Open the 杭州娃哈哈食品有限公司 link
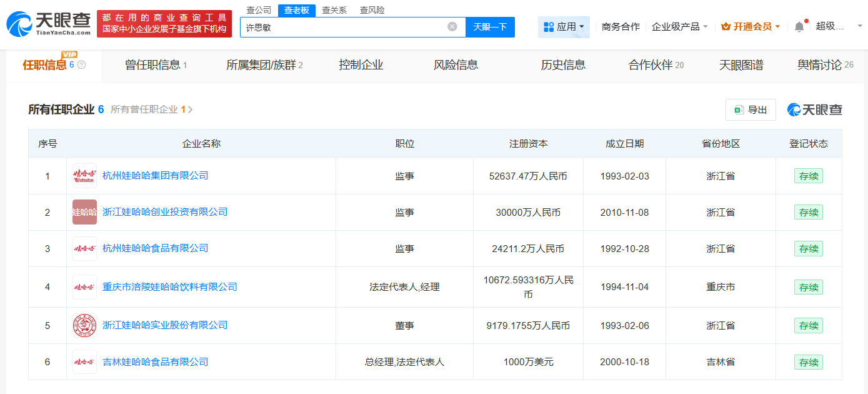Screen dimensions: 868x394 [155, 248]
